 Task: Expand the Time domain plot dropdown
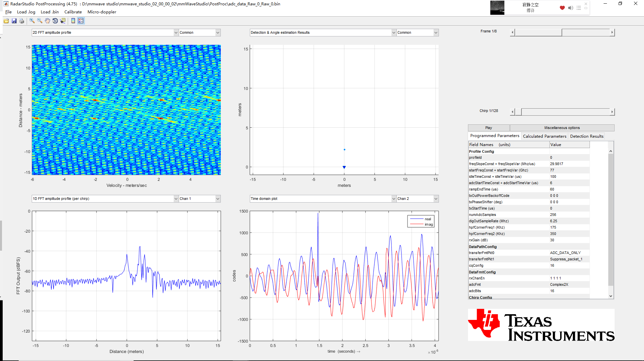[393, 199]
